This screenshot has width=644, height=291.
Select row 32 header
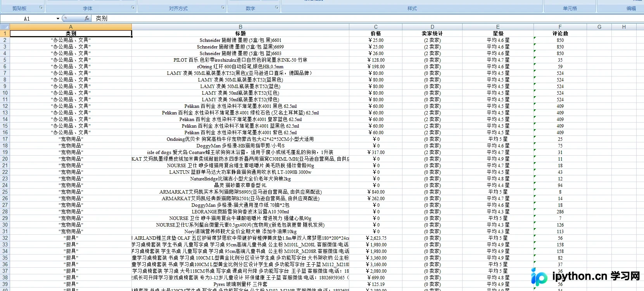coord(5,238)
